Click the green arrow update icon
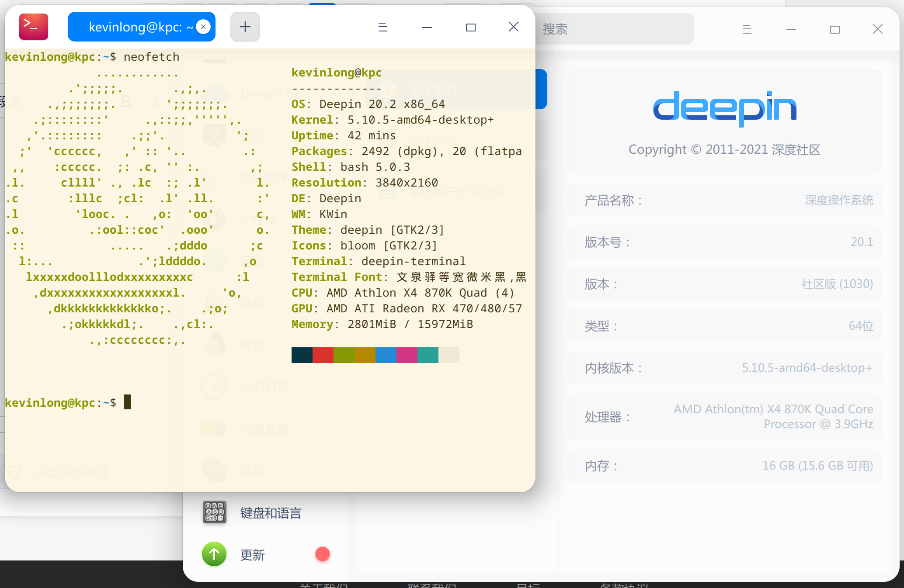904x588 pixels. tap(214, 554)
